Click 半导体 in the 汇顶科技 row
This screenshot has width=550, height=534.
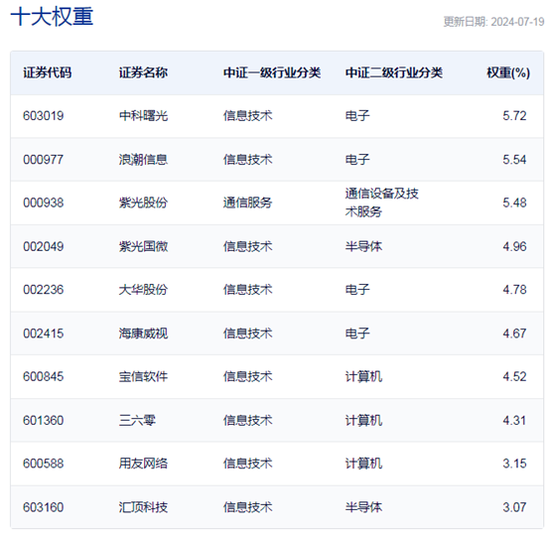(363, 507)
